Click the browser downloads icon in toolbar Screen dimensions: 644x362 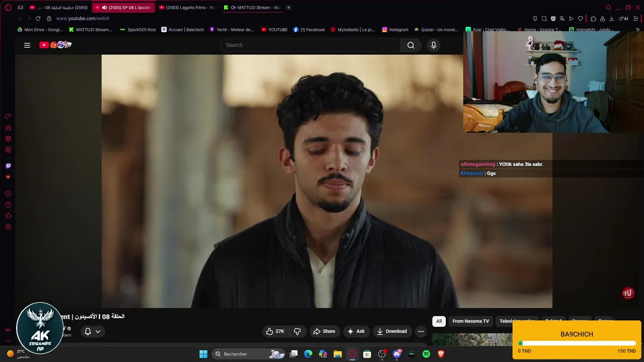(x=611, y=19)
